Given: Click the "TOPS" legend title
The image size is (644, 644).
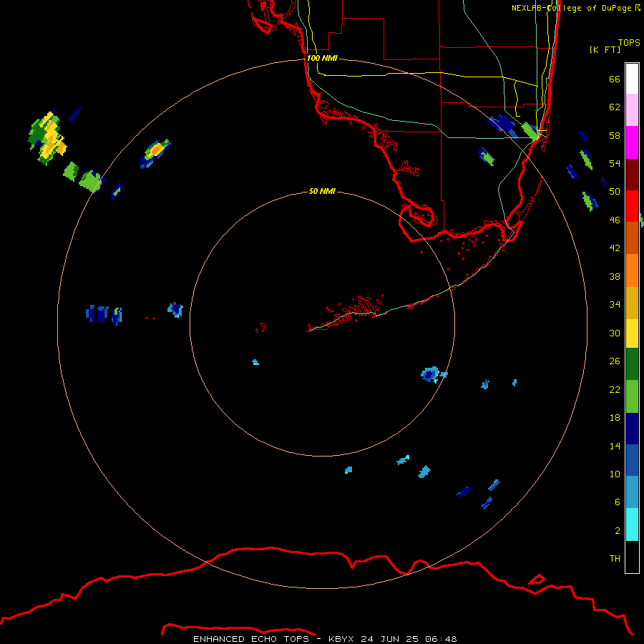Looking at the screenshot, I should 629,43.
